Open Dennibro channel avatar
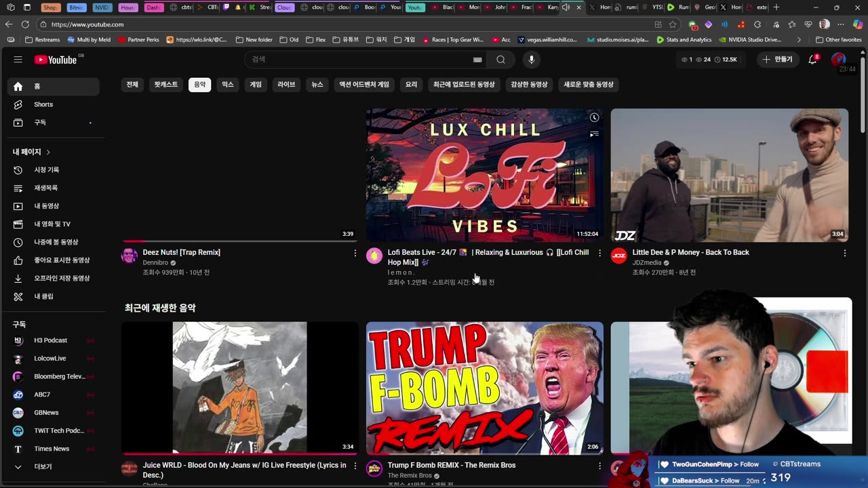This screenshot has height=488, width=868. coord(129,256)
